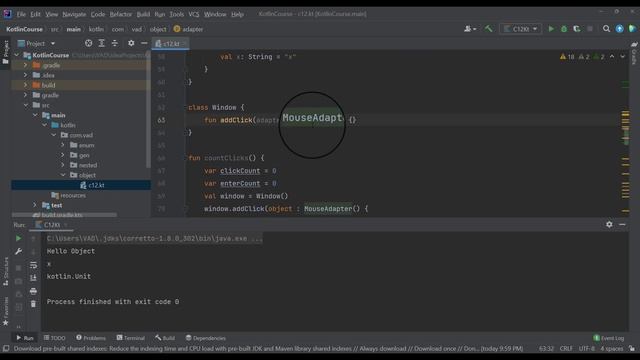Click the warnings count indicator in editor
The height and width of the screenshot is (360, 640).
tap(567, 57)
